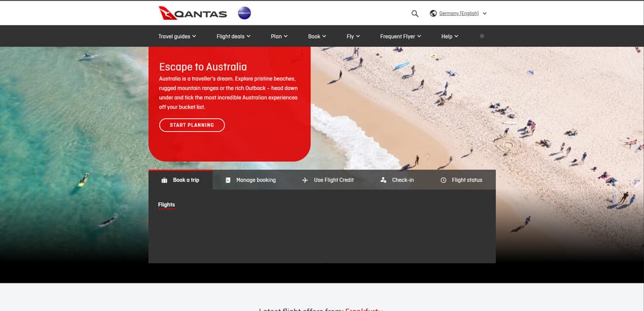Open the Check-in tab
The image size is (644, 311).
[397, 179]
